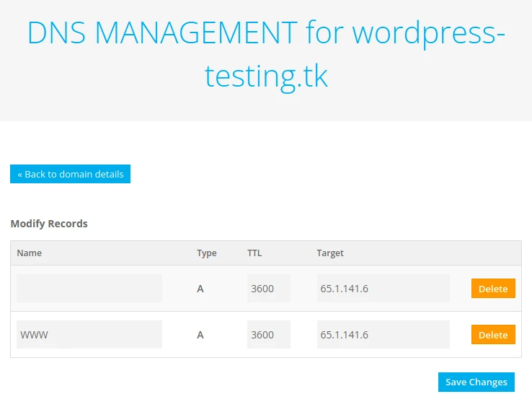Click the Target IP field of WWW record

click(383, 335)
